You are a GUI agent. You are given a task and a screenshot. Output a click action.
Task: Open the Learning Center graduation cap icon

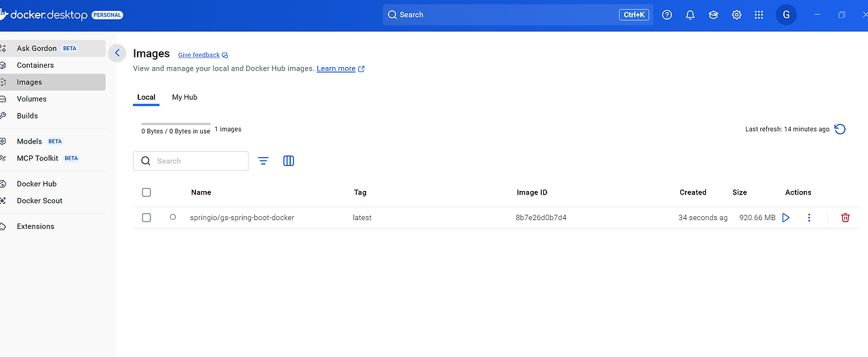point(713,15)
